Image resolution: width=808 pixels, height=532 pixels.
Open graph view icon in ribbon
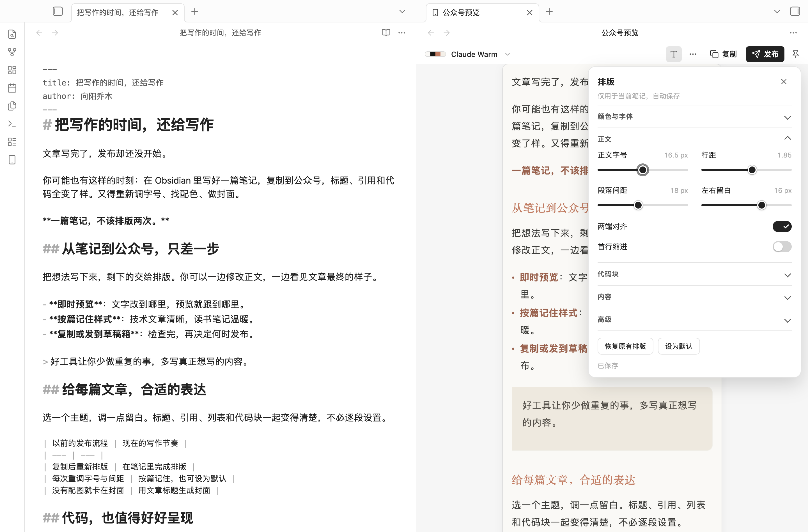(12, 52)
